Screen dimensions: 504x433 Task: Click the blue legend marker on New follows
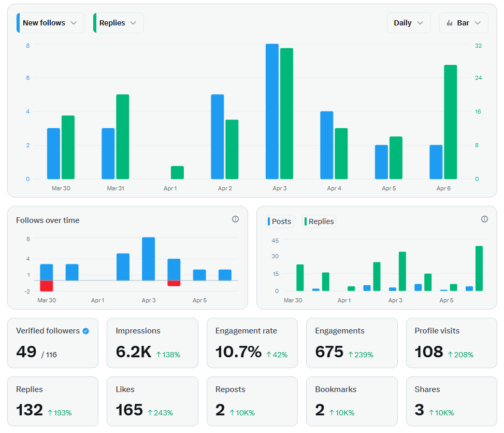point(19,22)
